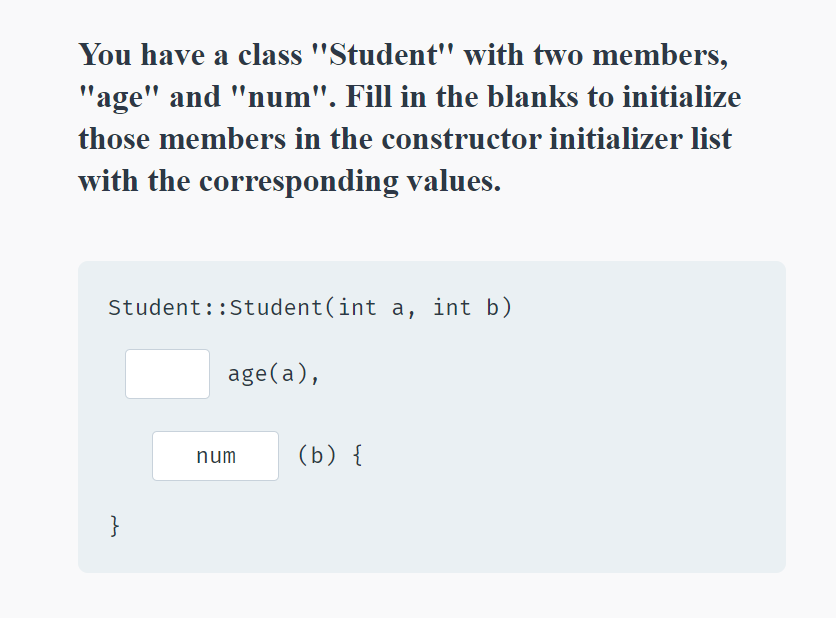836x618 pixels.
Task: Click int a in the parameter list
Action: click(x=370, y=307)
